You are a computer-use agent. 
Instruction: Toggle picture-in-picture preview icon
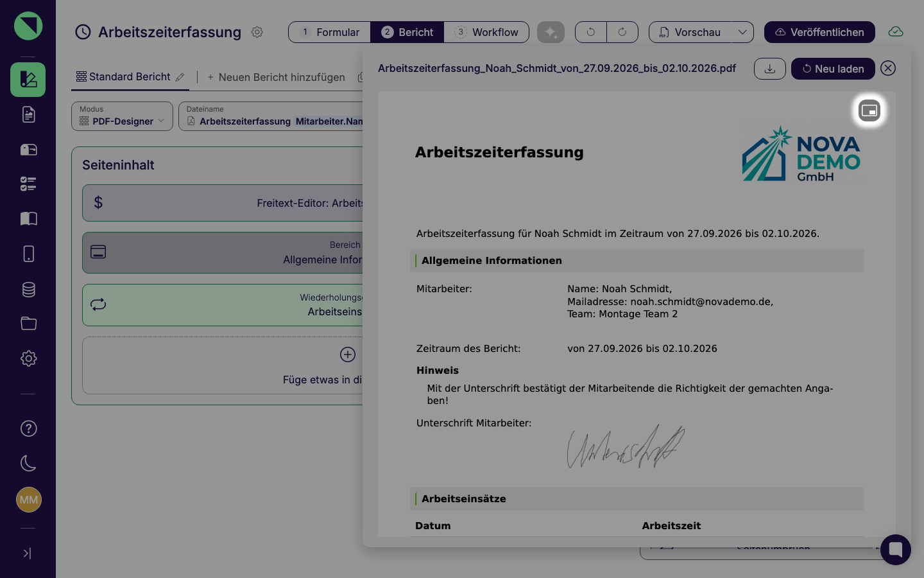point(869,110)
